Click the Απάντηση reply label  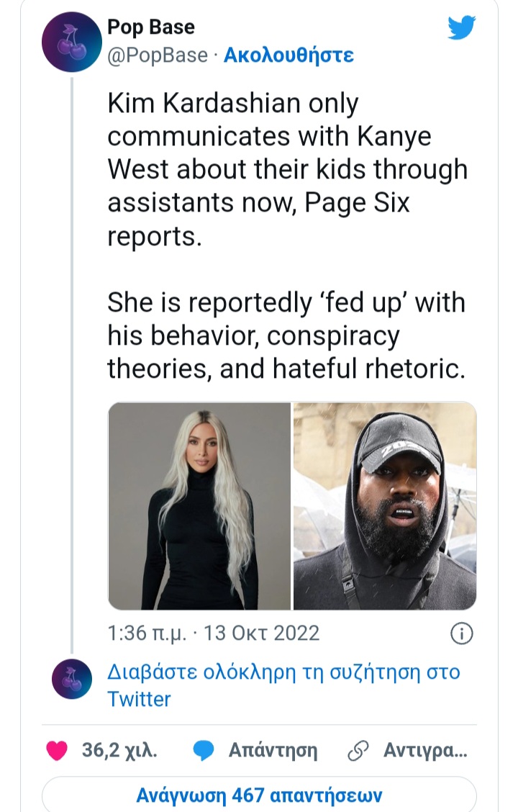273,750
